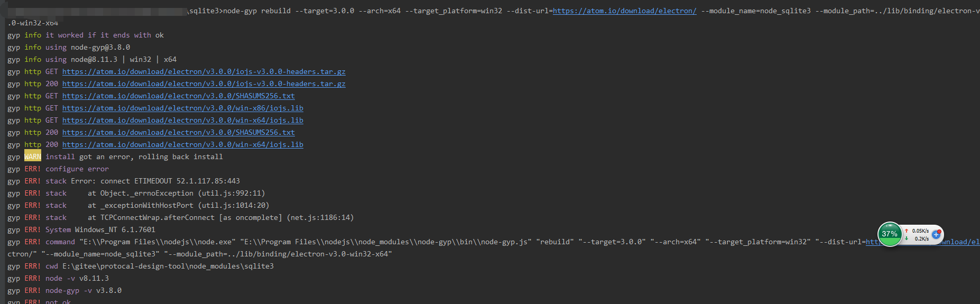Click the green 37% memory ball

890,234
